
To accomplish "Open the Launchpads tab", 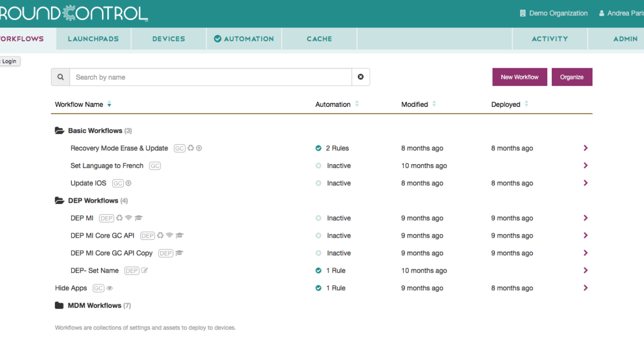I will click(93, 39).
